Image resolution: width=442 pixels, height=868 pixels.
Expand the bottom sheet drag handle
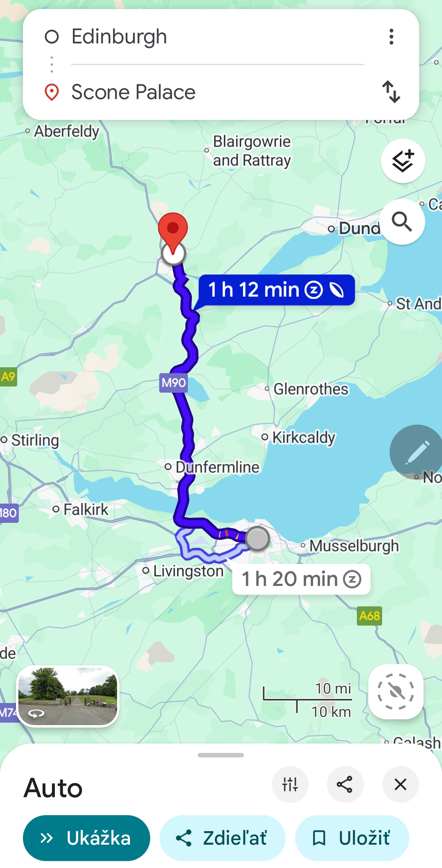[221, 755]
